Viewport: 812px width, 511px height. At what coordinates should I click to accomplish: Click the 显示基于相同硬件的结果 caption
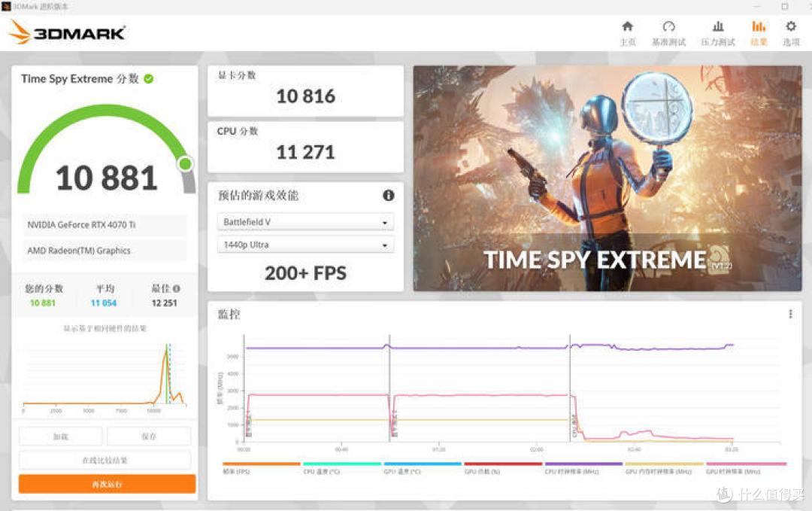click(x=105, y=329)
